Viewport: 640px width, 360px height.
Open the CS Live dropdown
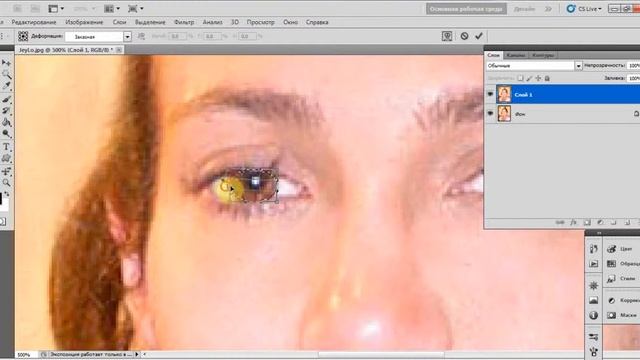pyautogui.click(x=584, y=9)
